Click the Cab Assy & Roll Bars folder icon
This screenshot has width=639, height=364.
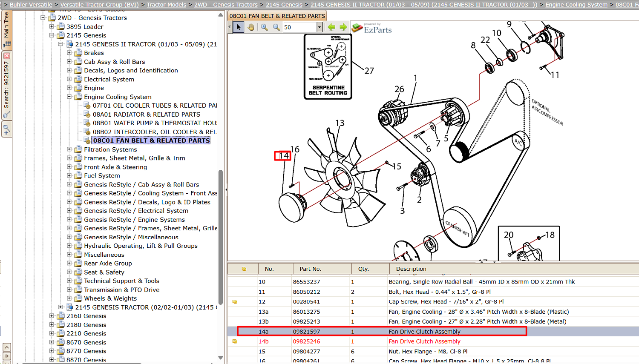click(78, 62)
